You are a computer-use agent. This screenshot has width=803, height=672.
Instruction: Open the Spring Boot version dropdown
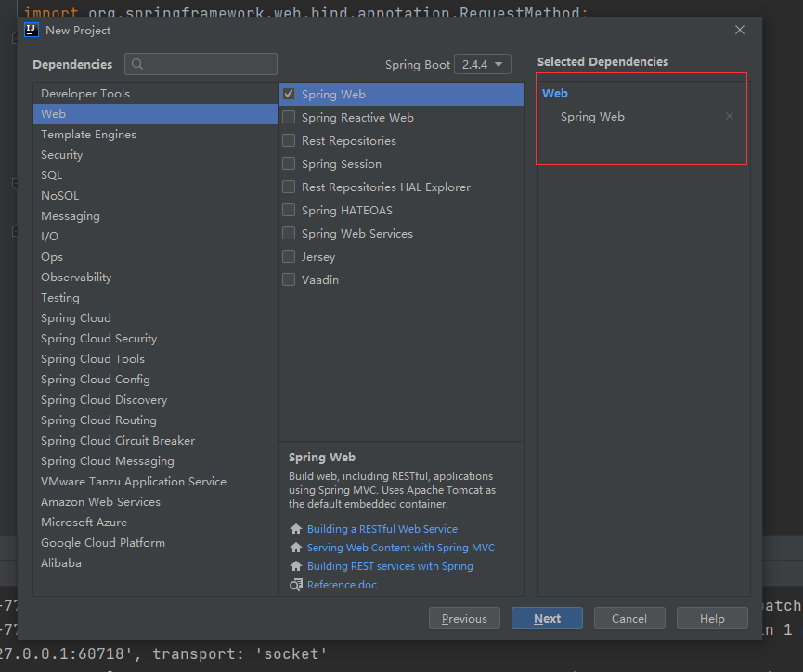pos(483,65)
